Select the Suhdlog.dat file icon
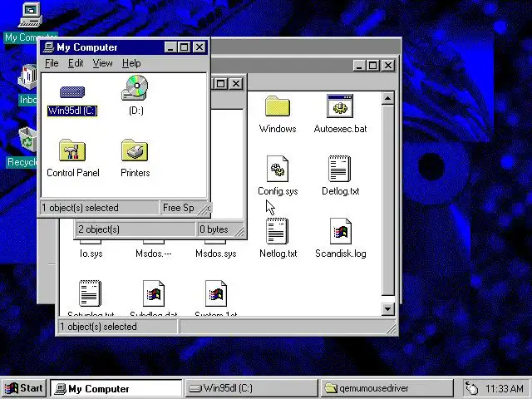Screen dimensions: 532x399 click(x=153, y=293)
